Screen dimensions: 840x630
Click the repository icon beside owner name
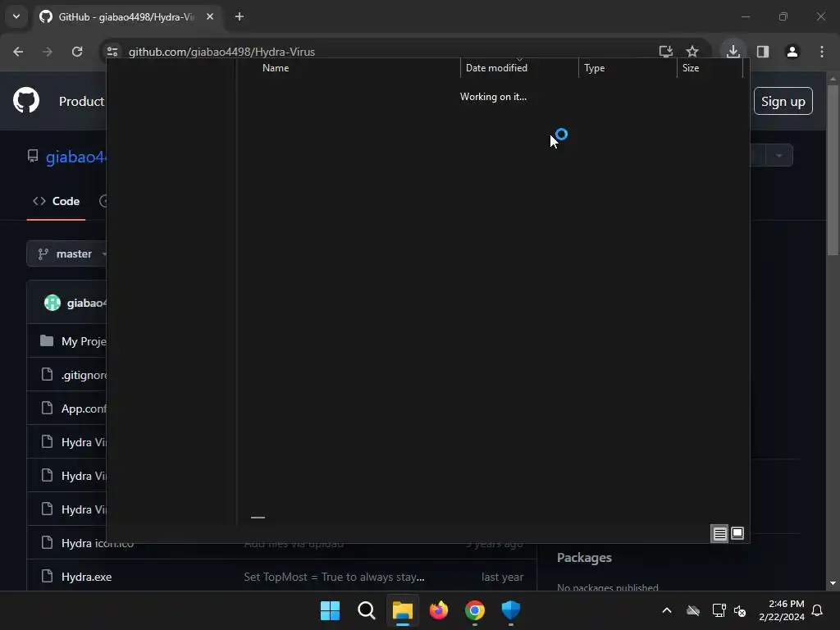[x=33, y=156]
